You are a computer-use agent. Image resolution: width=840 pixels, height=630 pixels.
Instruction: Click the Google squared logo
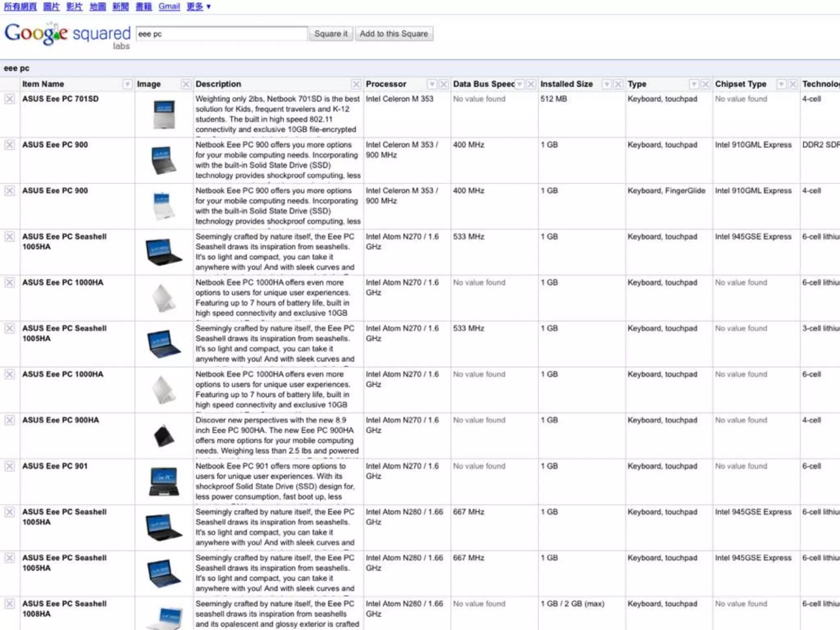(x=68, y=35)
